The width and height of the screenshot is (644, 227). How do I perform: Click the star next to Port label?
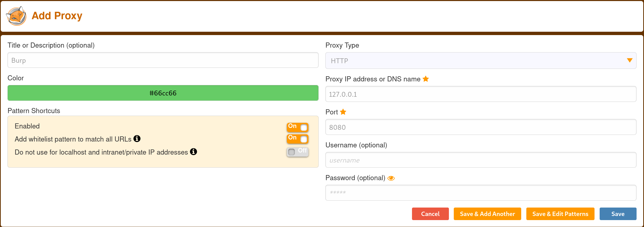[343, 112]
